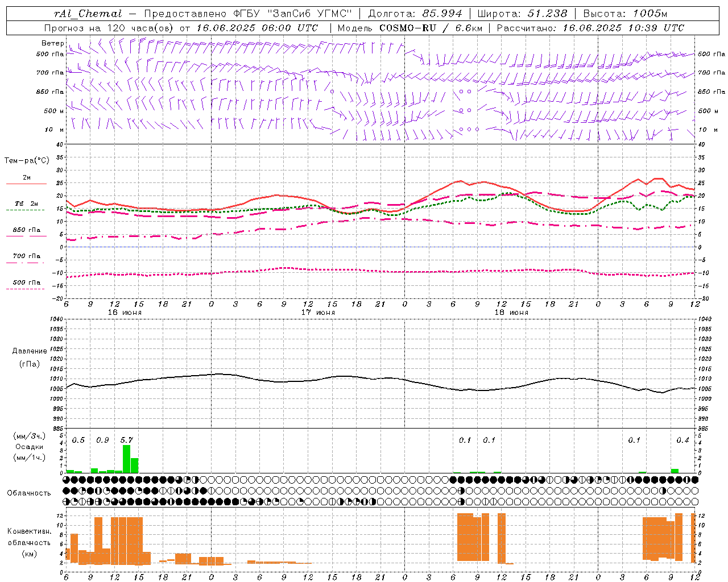
Task: Click the "16 июня" date label
Action: [x=125, y=313]
